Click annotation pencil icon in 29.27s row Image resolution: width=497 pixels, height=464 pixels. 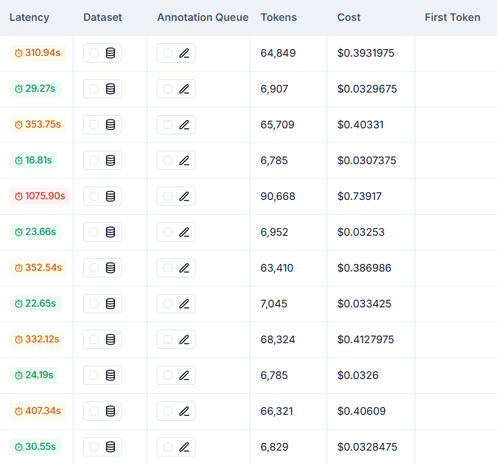[184, 89]
